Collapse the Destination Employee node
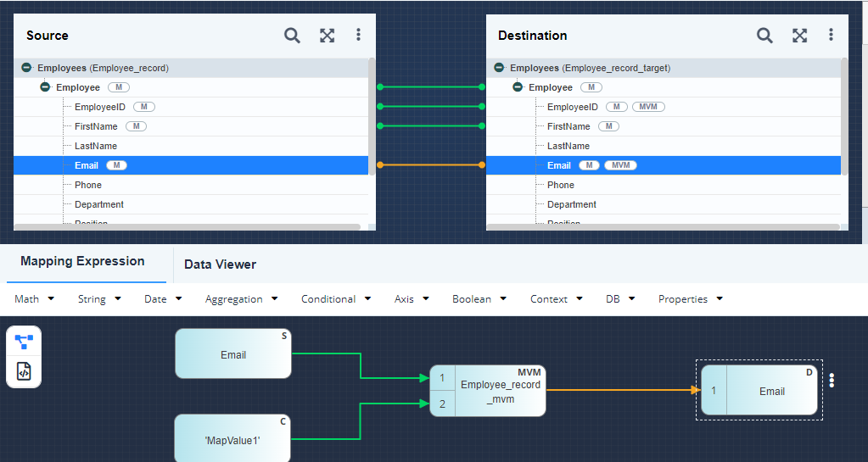This screenshot has height=462, width=868. (518, 87)
